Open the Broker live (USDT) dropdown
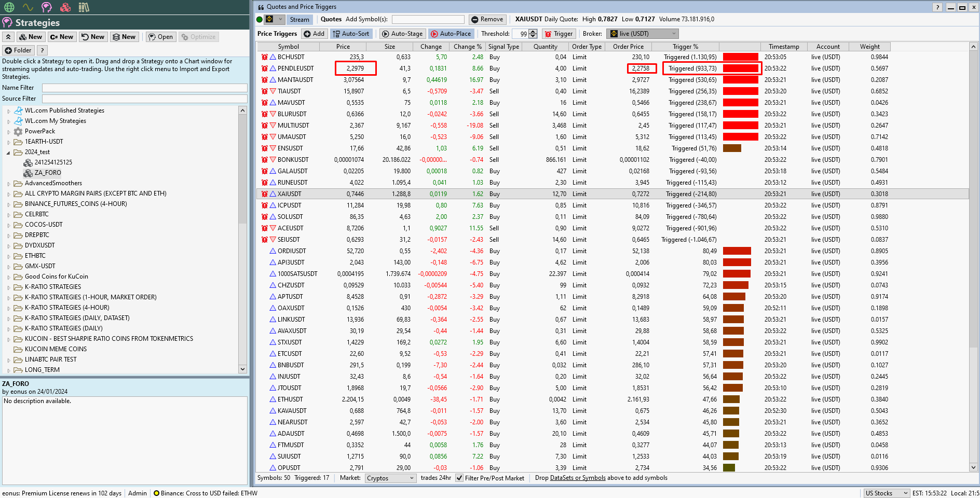The width and height of the screenshot is (980, 498). coord(643,34)
